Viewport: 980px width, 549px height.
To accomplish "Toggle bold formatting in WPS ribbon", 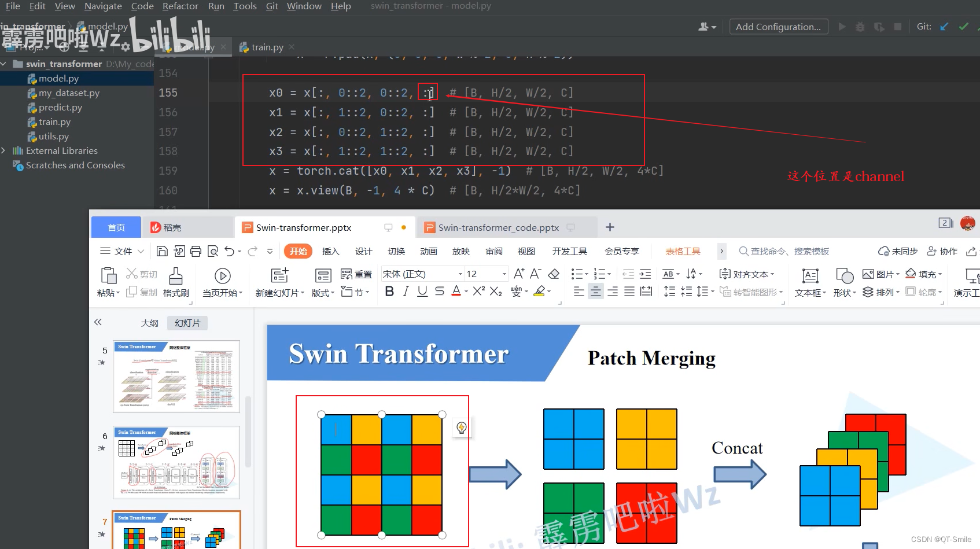I will 389,292.
